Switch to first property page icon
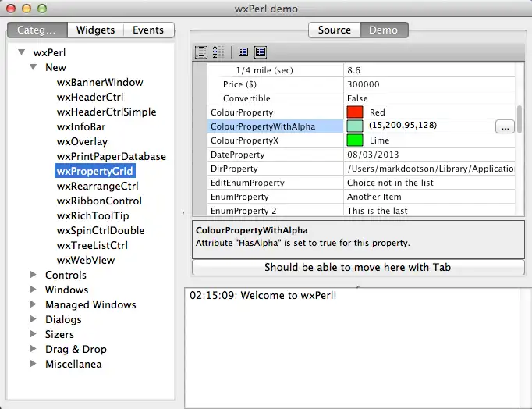The width and height of the screenshot is (532, 409). click(243, 52)
